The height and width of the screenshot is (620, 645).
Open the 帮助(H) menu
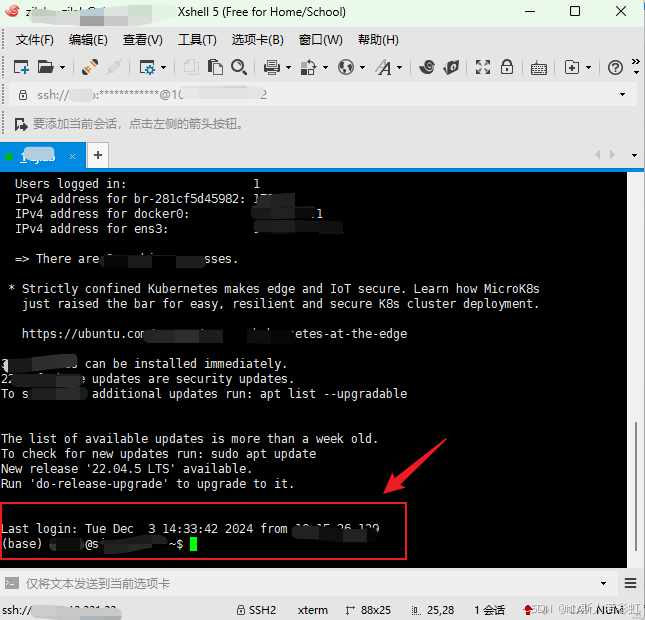point(378,40)
